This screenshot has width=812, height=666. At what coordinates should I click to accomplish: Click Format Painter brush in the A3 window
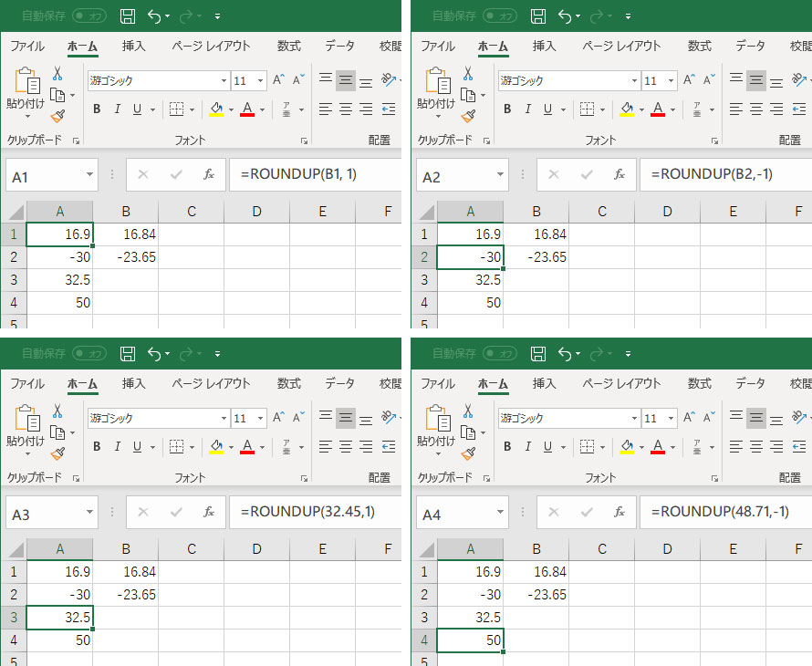click(57, 453)
